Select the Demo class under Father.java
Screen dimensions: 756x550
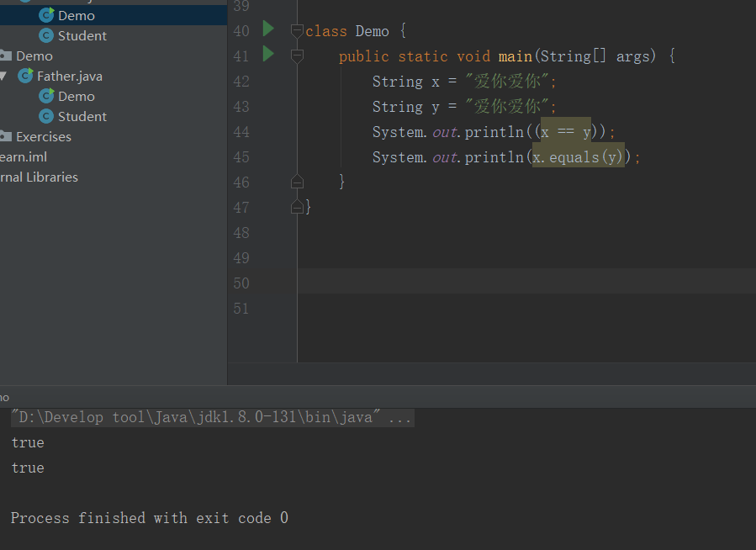pyautogui.click(x=77, y=97)
